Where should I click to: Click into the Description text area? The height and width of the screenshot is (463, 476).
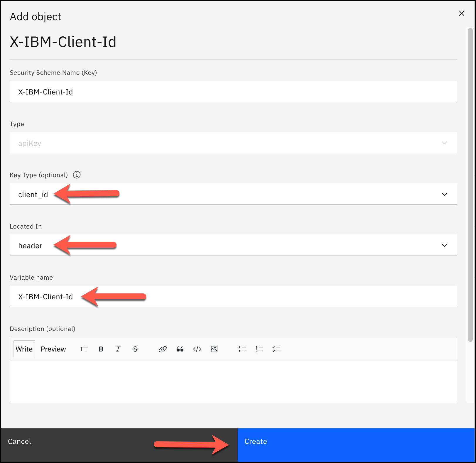point(233,382)
